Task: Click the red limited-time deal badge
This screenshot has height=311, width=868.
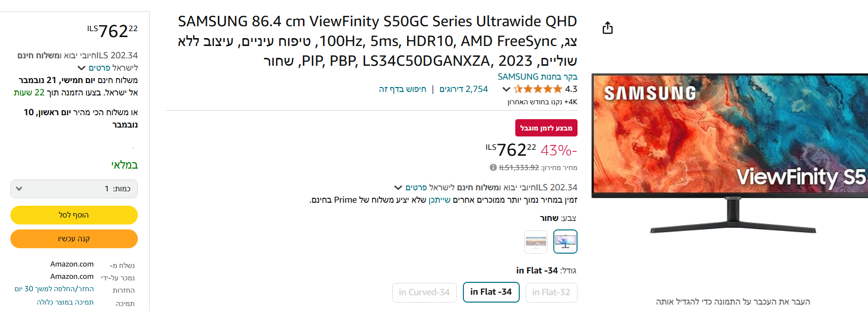Action: (x=546, y=128)
